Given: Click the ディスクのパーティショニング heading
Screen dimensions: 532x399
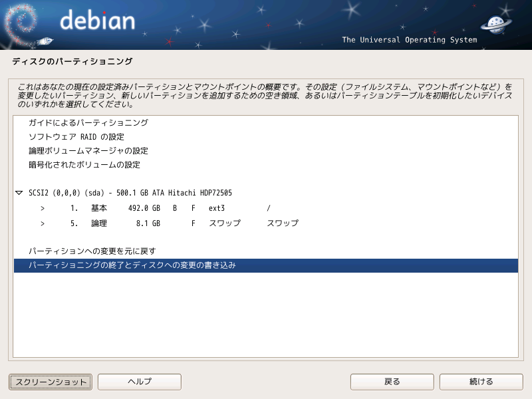Looking at the screenshot, I should [x=72, y=61].
